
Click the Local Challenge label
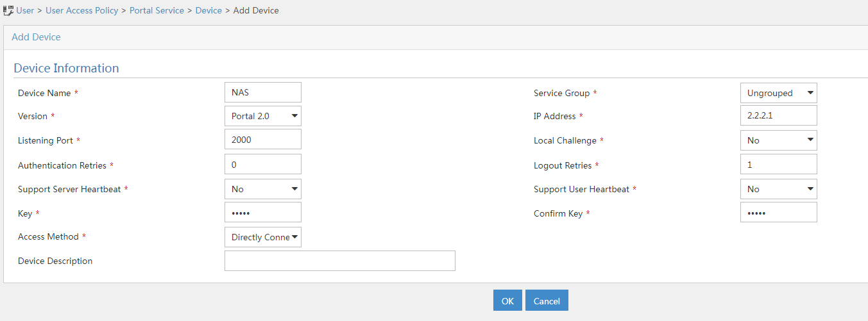565,140
